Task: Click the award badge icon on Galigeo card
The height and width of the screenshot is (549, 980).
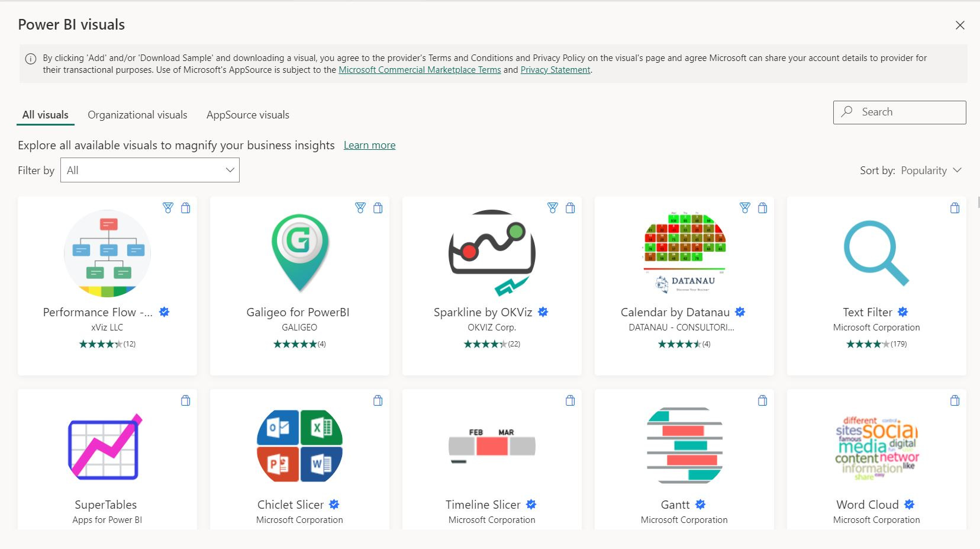Action: tap(360, 208)
